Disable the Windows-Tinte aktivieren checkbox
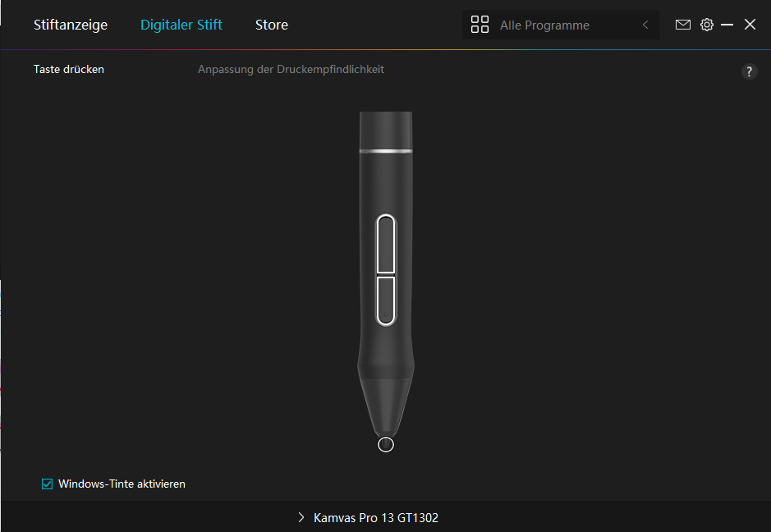The height and width of the screenshot is (532, 771). (47, 484)
